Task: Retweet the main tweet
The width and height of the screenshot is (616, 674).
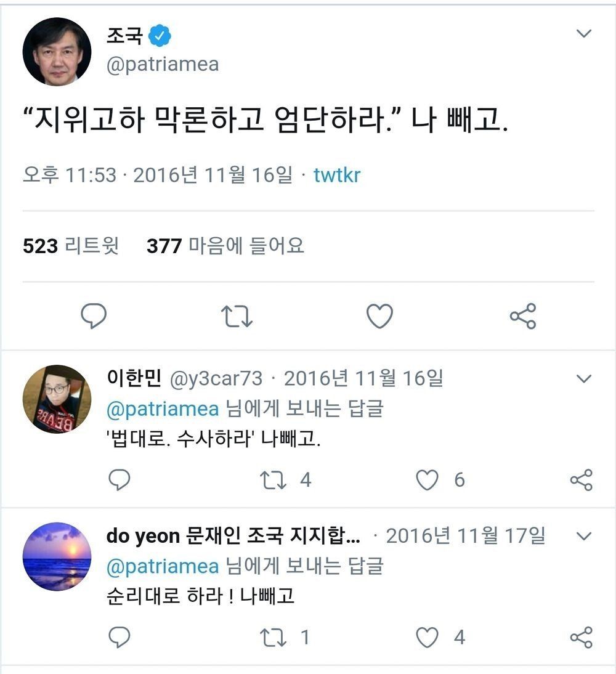Action: (x=237, y=316)
